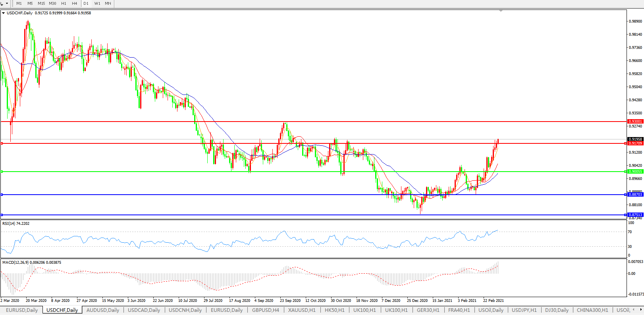
Task: Select the green 0.90055 horizontal line
Action: point(318,172)
